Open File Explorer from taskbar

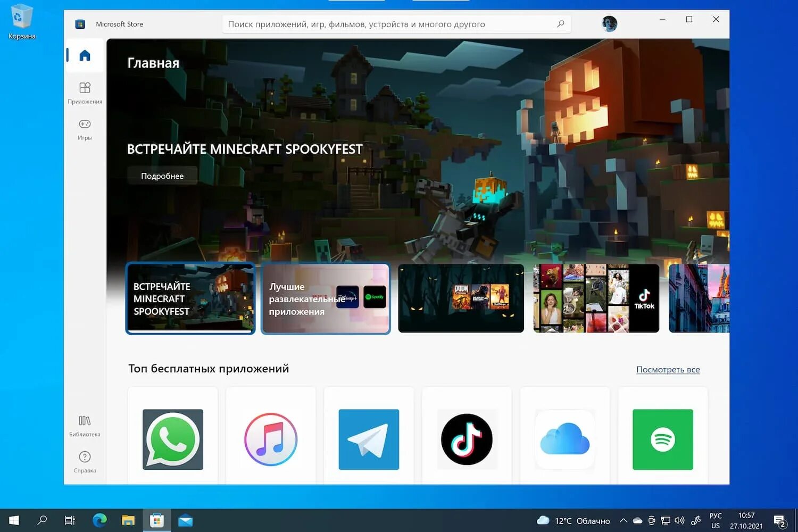pyautogui.click(x=128, y=520)
